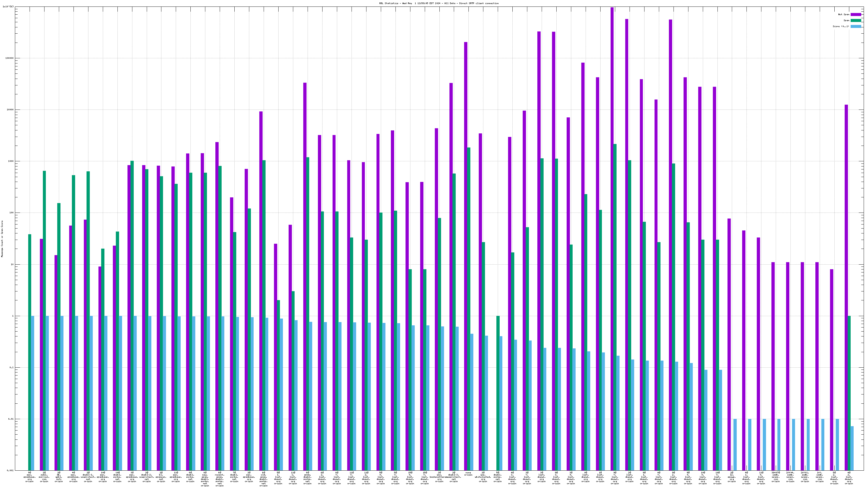Click the dnsbl-1.uceprotect.net x-axis label

tap(88, 477)
